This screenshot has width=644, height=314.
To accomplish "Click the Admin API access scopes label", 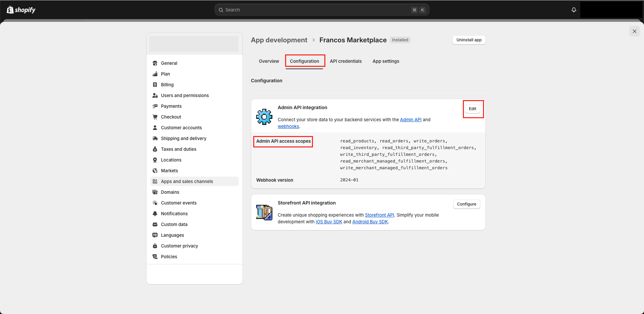I will tap(283, 141).
